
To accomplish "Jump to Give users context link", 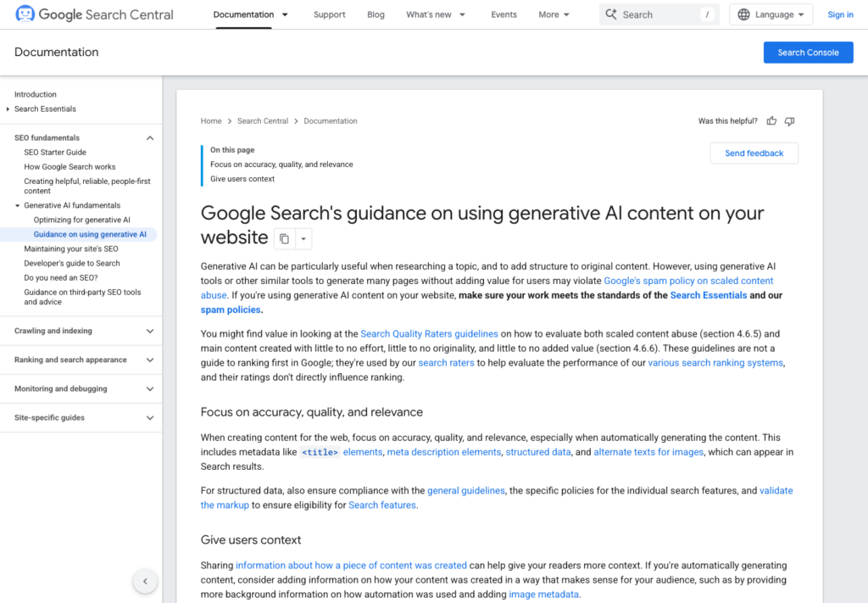I will click(x=242, y=179).
